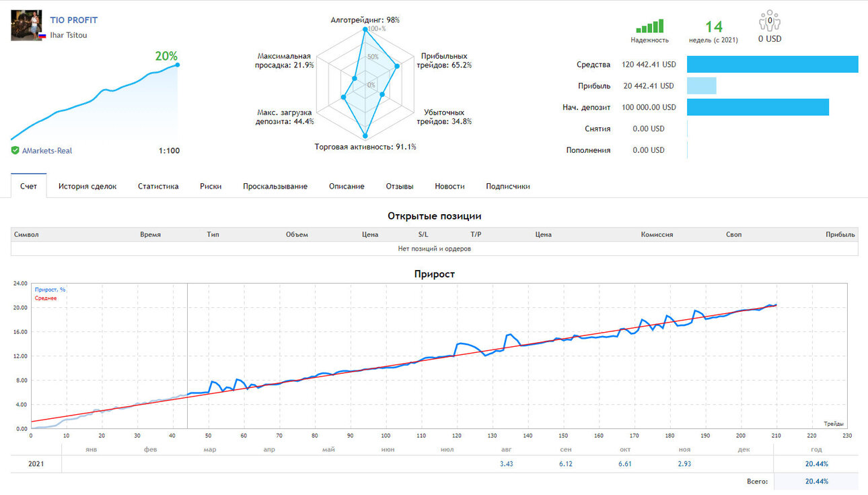Click the Символ column header

click(26, 234)
